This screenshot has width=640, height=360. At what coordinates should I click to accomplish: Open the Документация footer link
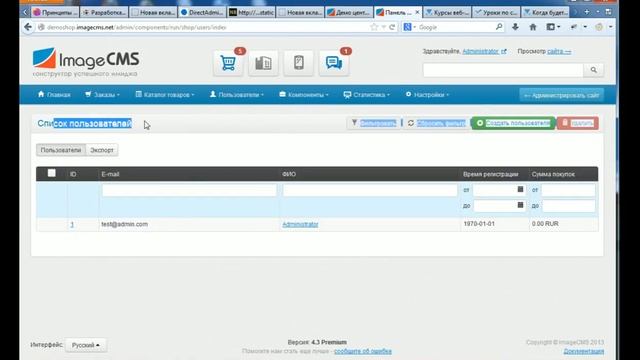click(x=584, y=351)
